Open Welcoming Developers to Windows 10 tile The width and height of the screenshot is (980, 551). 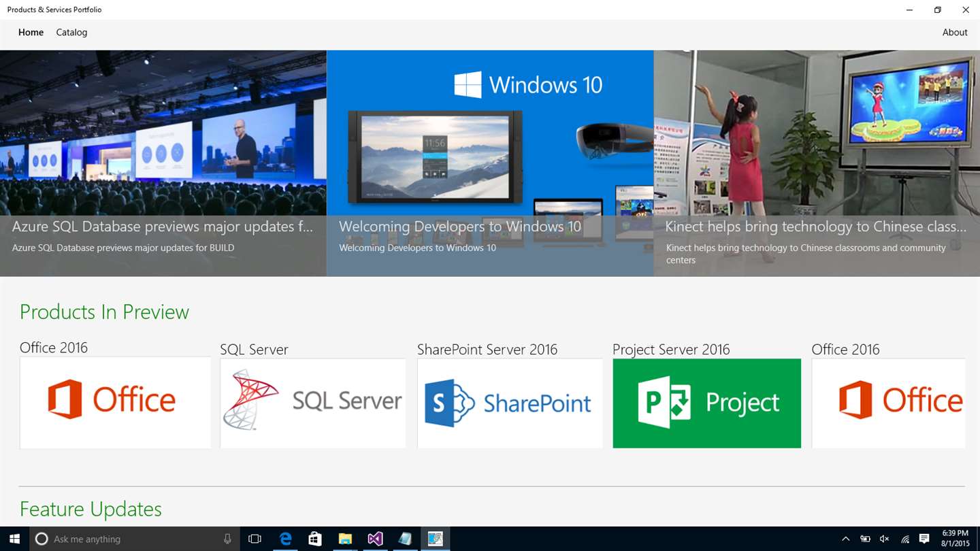pos(490,163)
